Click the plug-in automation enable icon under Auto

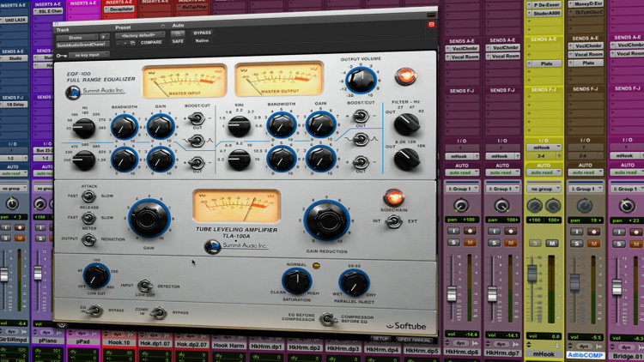click(178, 33)
